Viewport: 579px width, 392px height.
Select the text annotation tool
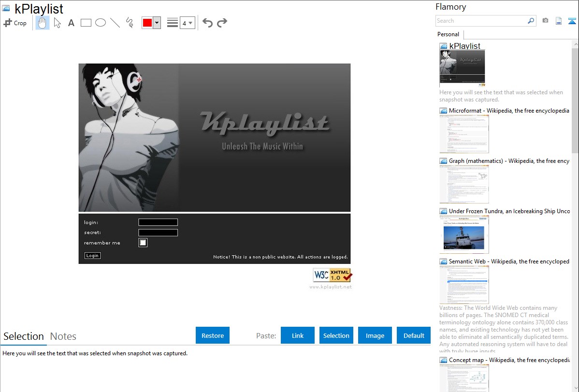[71, 23]
